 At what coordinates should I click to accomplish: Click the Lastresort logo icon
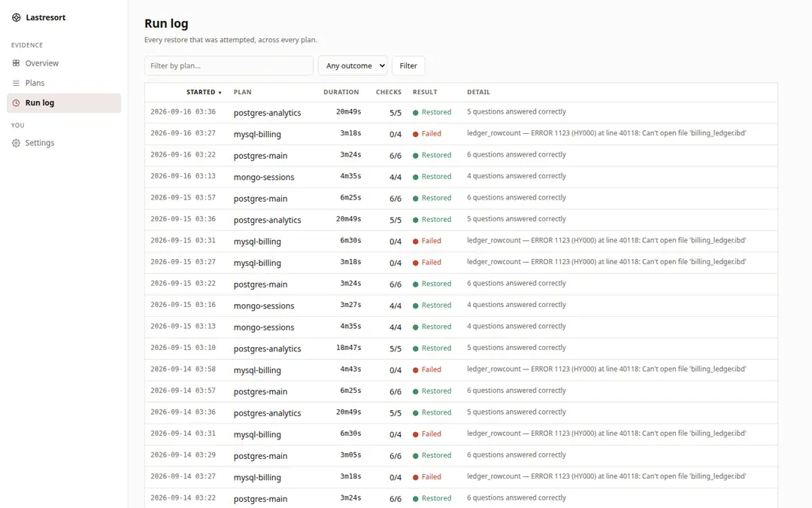click(16, 17)
